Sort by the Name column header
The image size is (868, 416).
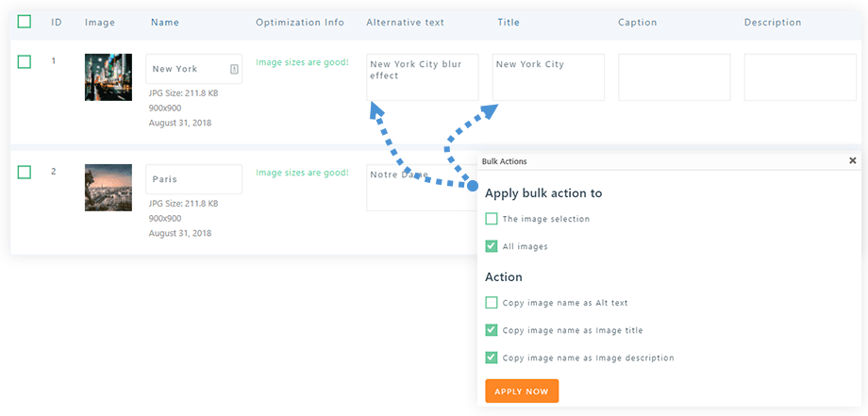[165, 23]
